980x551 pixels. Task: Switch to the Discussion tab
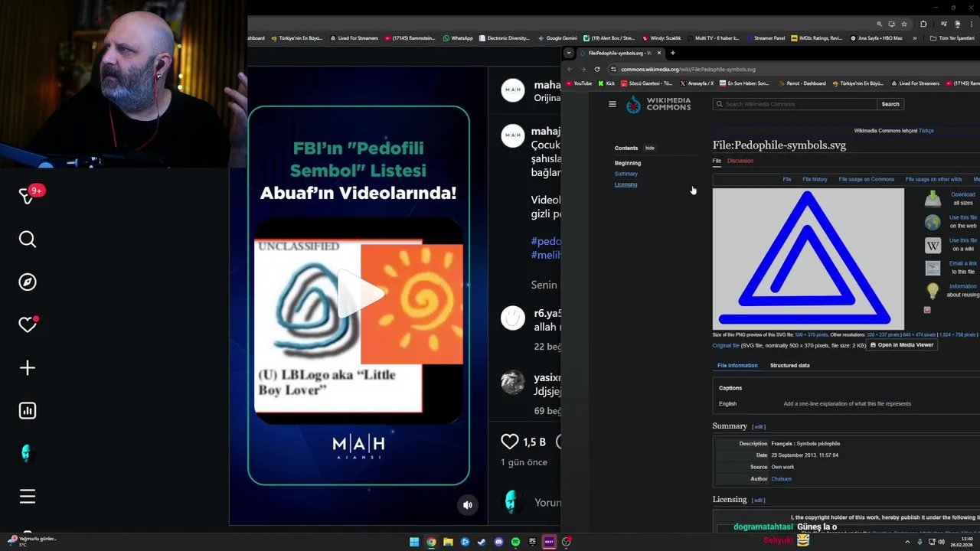740,161
